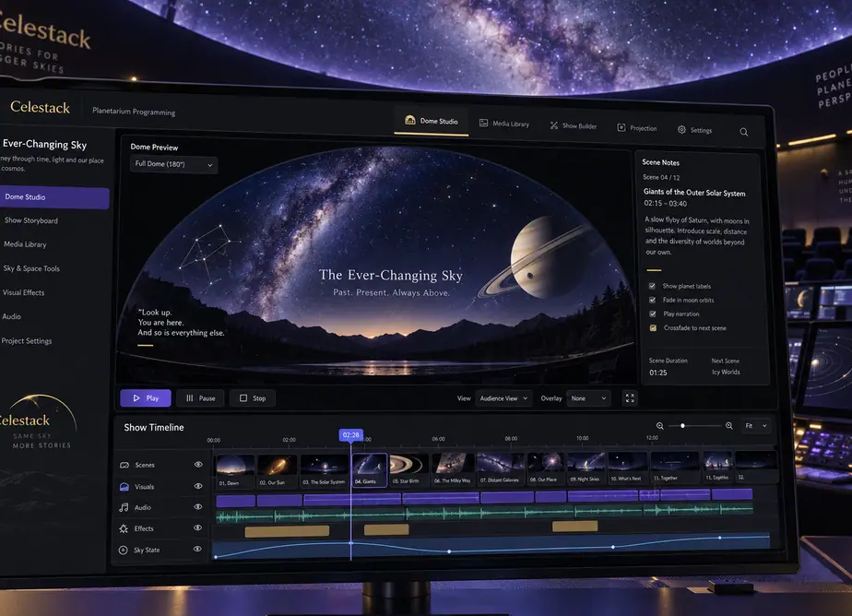
Task: Open the Full Dome (180°) dropdown
Action: pyautogui.click(x=174, y=164)
